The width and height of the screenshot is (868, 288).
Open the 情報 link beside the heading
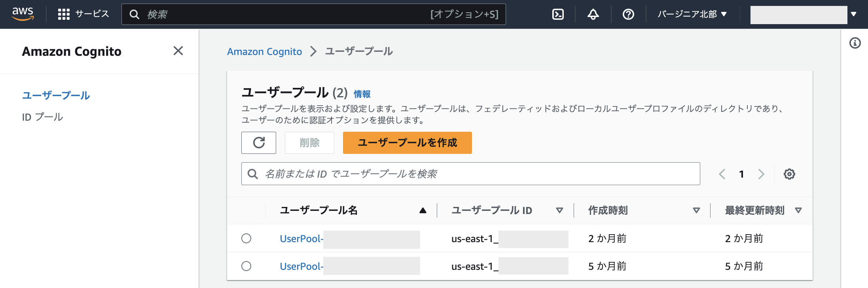tap(362, 94)
